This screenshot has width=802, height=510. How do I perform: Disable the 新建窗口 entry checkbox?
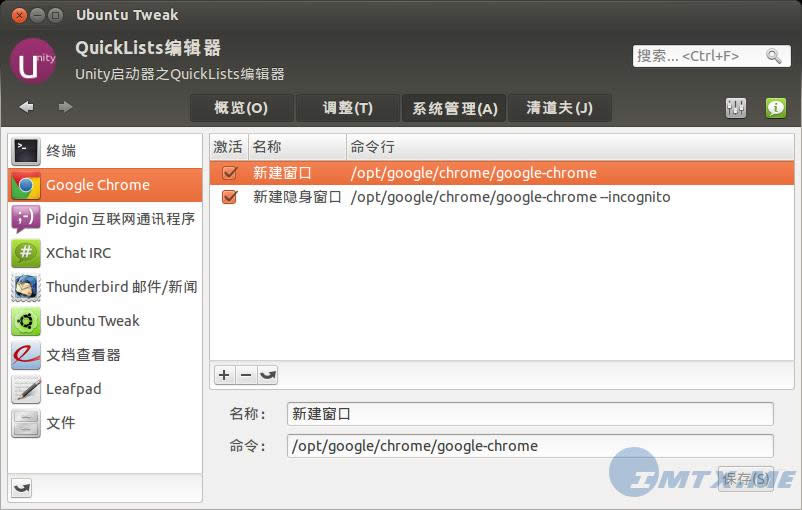(x=230, y=173)
